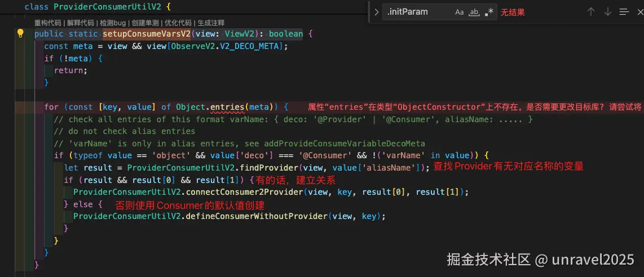The height and width of the screenshot is (277, 644).
Task: Click comment 'check all entries of this format'
Action: point(293,119)
